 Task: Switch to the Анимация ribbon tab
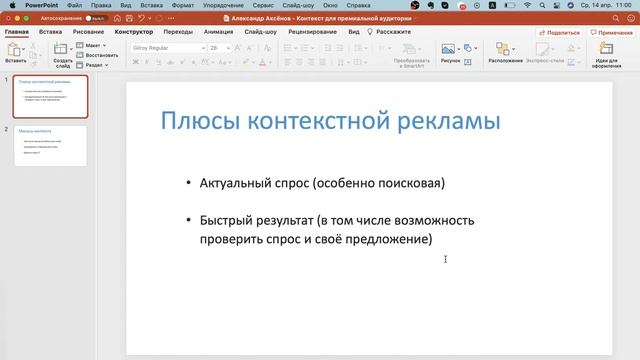(x=218, y=32)
